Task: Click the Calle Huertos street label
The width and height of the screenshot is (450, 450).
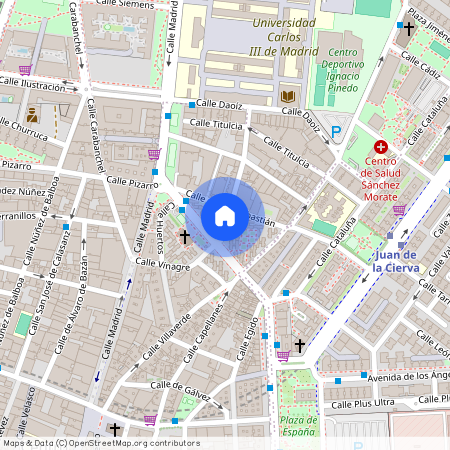Action: [x=160, y=232]
